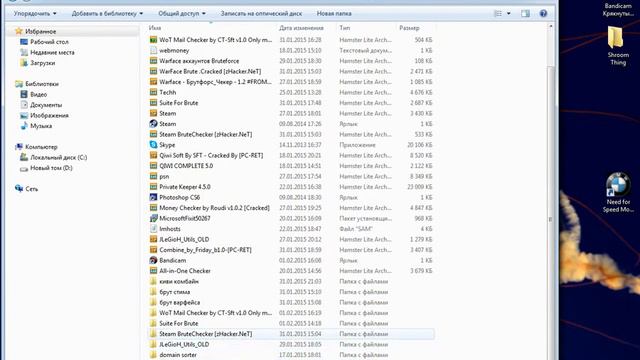Select Сеть in navigation pane
640x360 pixels.
pos(31,189)
